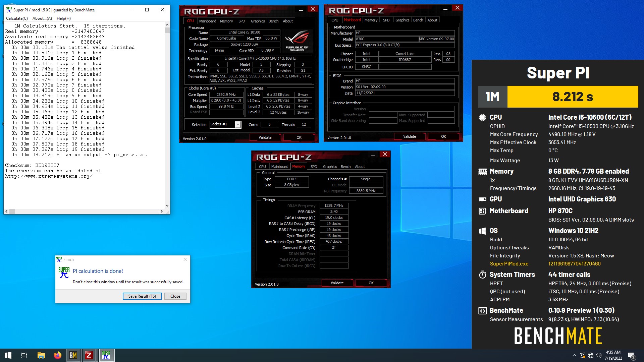644x362 pixels.
Task: Open Task View in the taskbar
Action: 24,355
